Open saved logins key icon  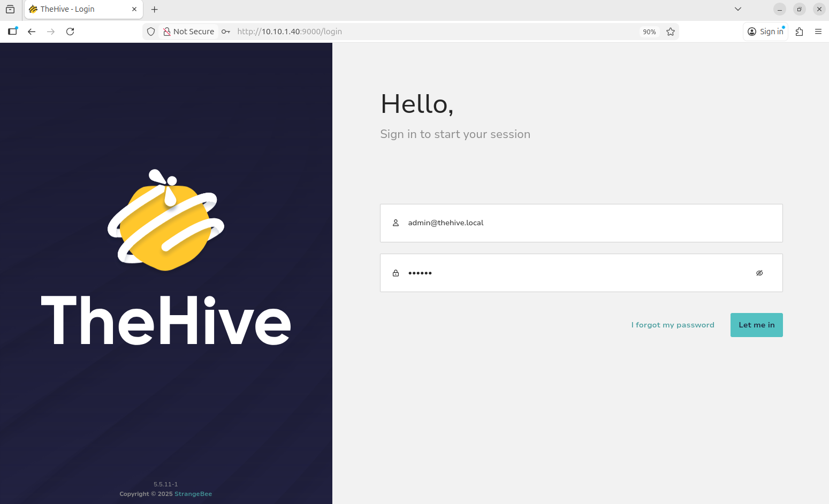coord(226,32)
